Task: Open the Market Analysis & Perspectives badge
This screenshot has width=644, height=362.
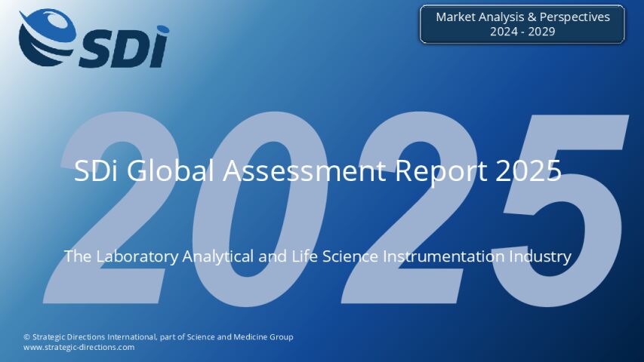Action: click(522, 24)
